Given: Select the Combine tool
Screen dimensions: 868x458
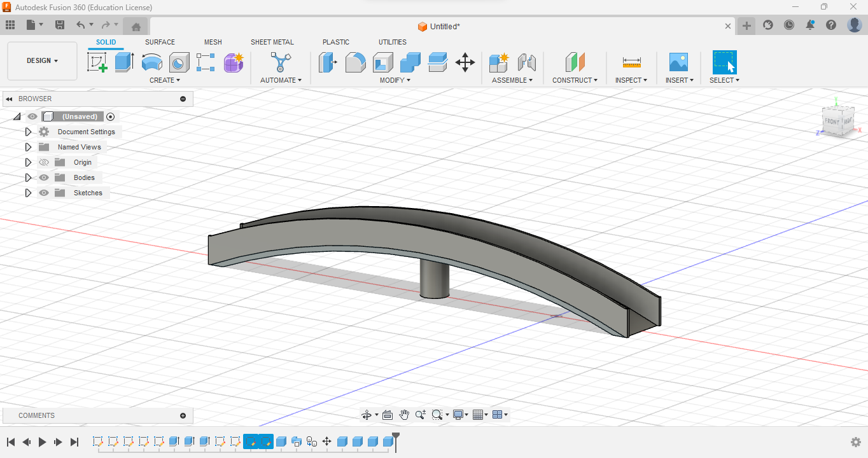Looking at the screenshot, I should click(x=410, y=62).
